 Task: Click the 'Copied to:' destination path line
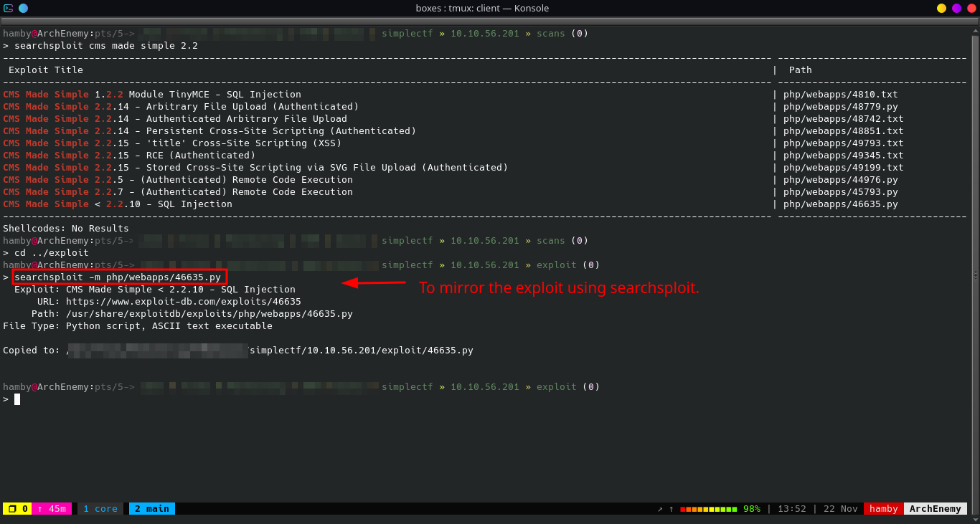(x=238, y=350)
